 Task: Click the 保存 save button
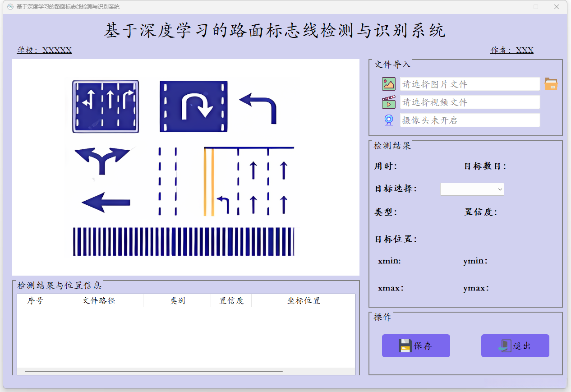point(416,346)
